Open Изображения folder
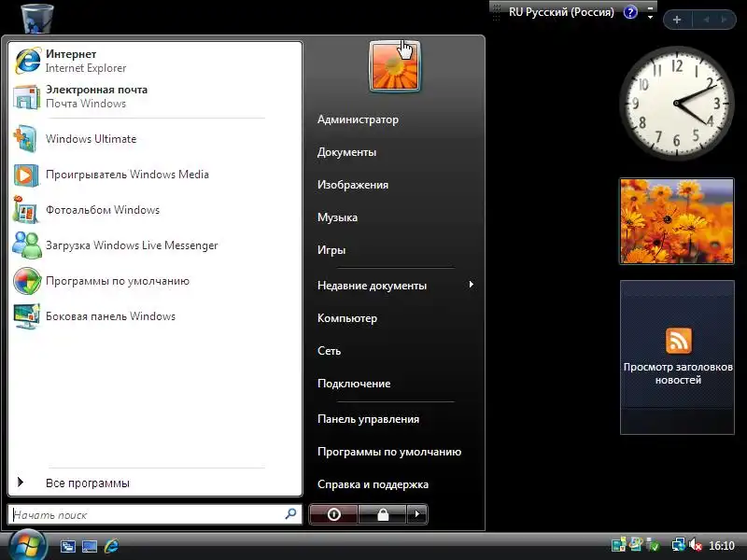 pyautogui.click(x=353, y=185)
